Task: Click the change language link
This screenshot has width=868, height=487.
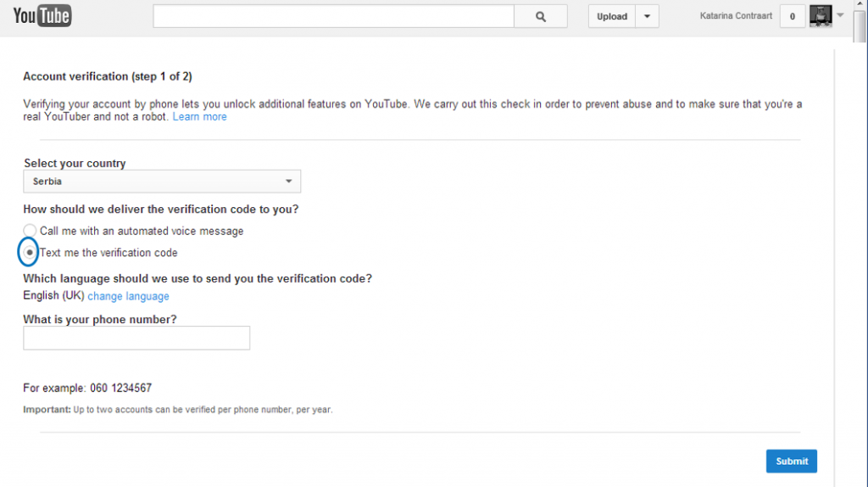Action: pos(129,296)
